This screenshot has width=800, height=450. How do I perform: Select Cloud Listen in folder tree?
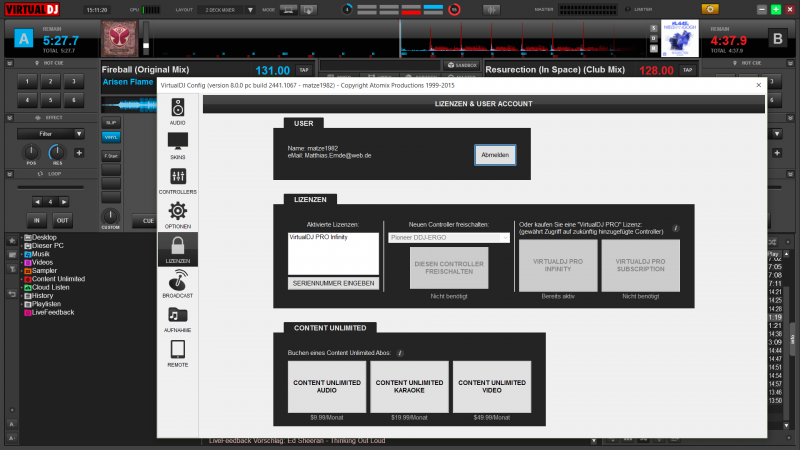[x=50, y=287]
